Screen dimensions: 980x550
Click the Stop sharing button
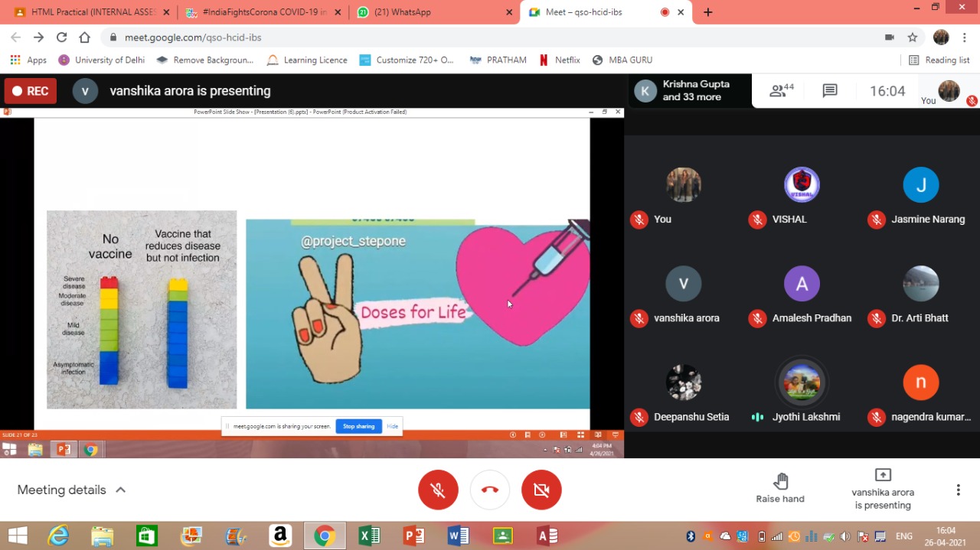click(358, 426)
